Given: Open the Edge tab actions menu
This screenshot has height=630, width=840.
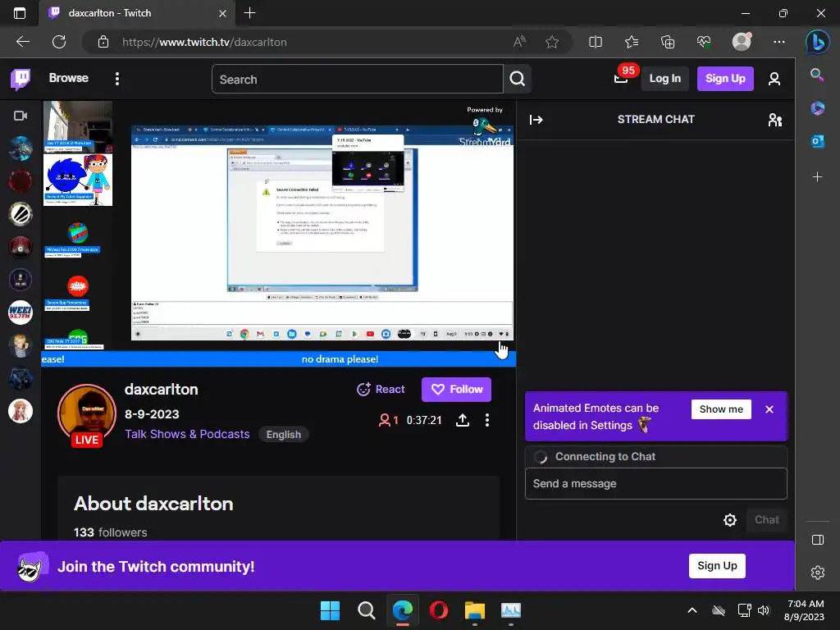Looking at the screenshot, I should tap(20, 13).
